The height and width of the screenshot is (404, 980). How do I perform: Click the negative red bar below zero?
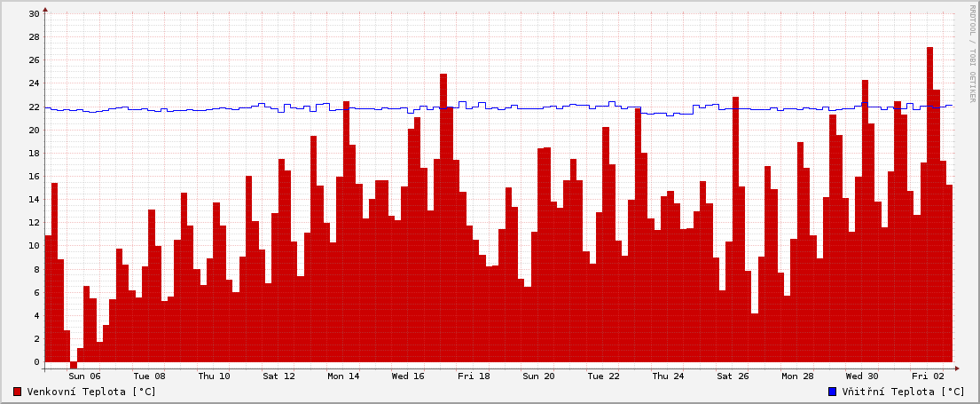coord(74,365)
